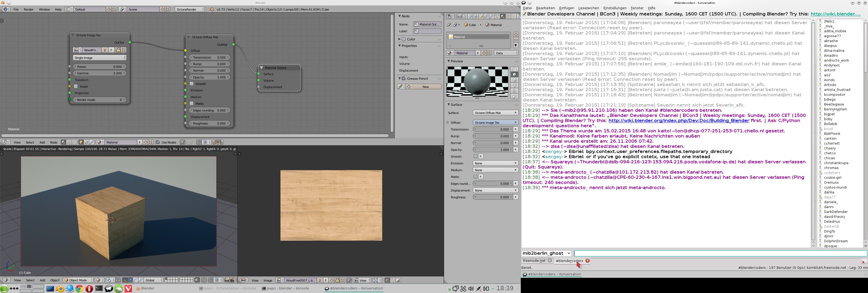
Task: Click the Modifiers wrench properties icon
Action: coord(492,16)
